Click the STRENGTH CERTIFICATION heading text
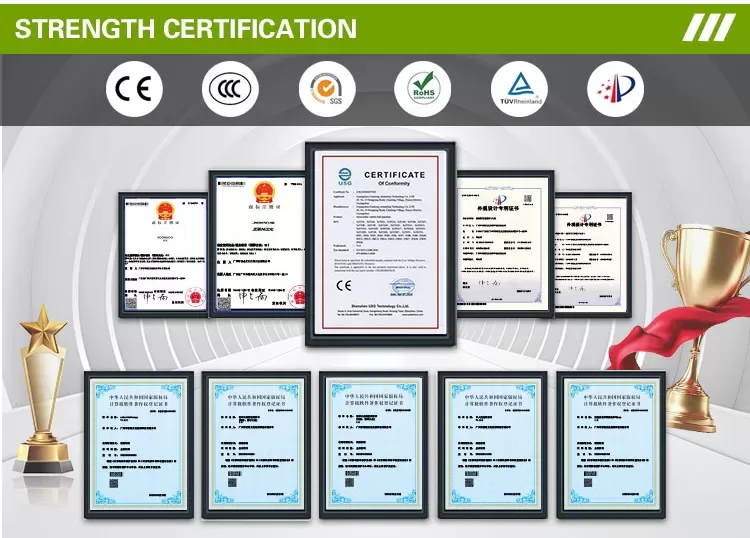The image size is (750, 538). (186, 28)
